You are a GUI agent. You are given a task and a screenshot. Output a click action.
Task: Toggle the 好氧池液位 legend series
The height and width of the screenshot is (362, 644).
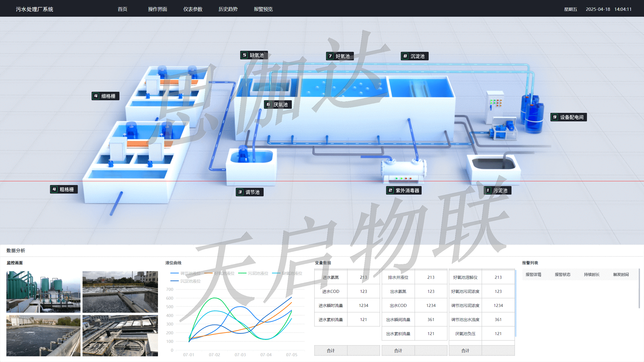(219, 273)
